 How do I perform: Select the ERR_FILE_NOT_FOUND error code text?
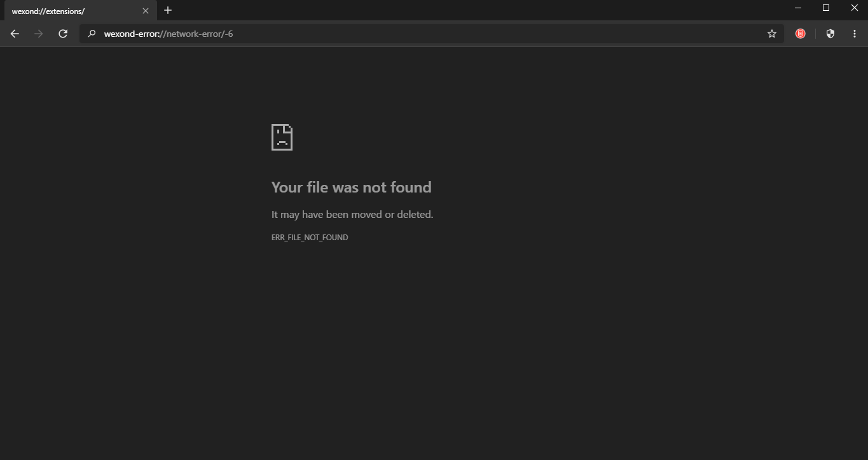pos(310,237)
